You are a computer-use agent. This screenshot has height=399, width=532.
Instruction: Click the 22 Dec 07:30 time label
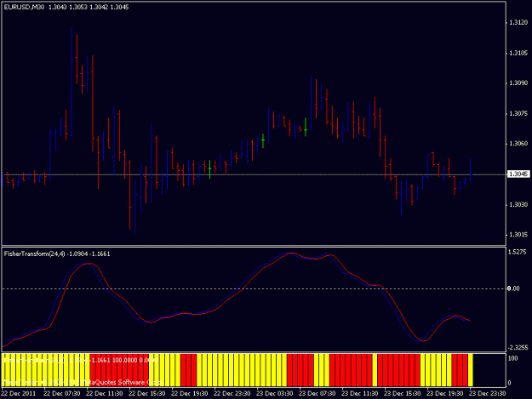tap(62, 393)
